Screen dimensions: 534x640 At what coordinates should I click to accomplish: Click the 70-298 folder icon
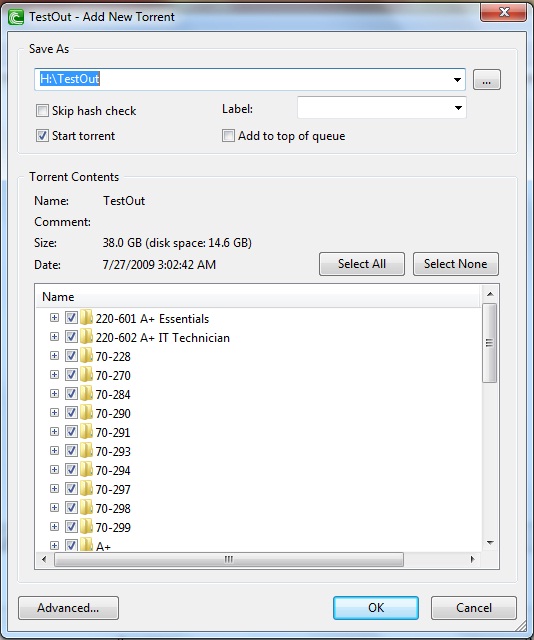(x=86, y=507)
